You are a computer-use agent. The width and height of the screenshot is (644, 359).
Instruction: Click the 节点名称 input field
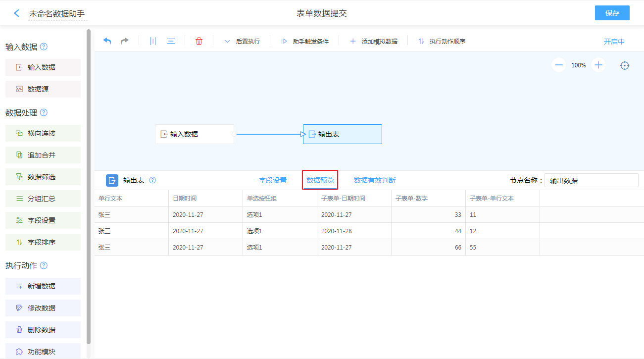click(x=591, y=180)
